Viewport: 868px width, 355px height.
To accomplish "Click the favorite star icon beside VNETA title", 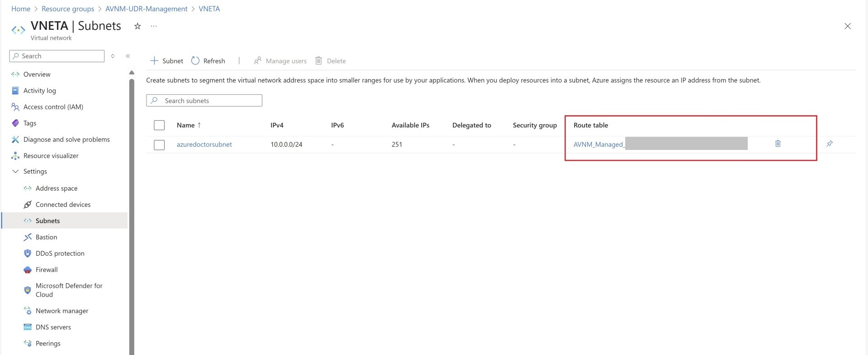I will 137,26.
